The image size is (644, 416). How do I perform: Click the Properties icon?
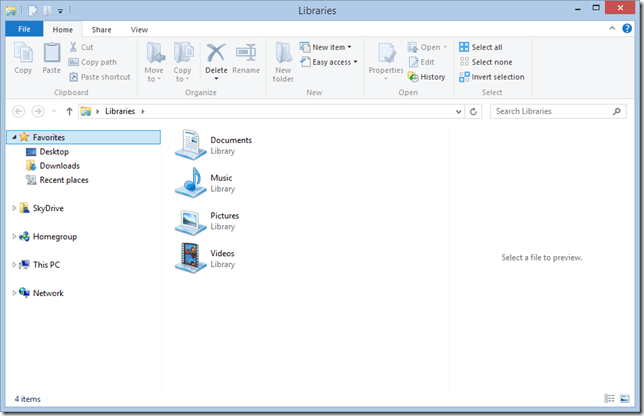click(x=386, y=53)
